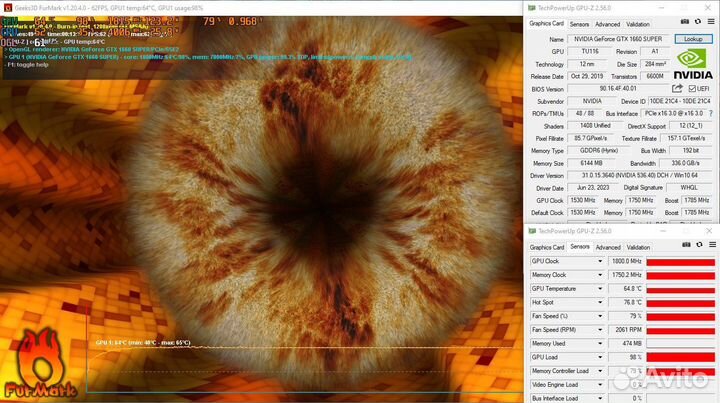Click the FurMark flame logo
The width and height of the screenshot is (720, 403).
tap(40, 363)
